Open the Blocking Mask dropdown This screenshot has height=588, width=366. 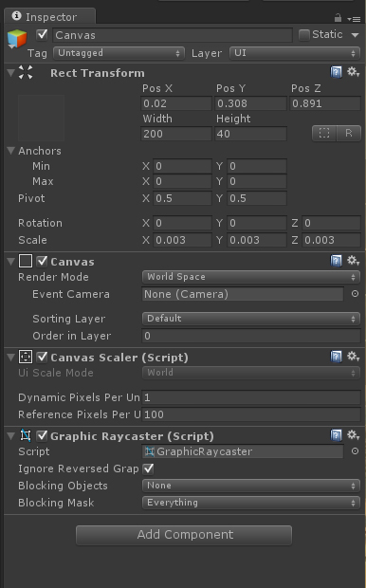[x=251, y=503]
